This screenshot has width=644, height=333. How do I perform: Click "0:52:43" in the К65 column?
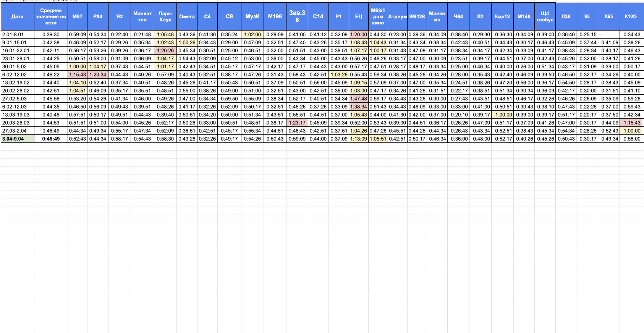[610, 131]
